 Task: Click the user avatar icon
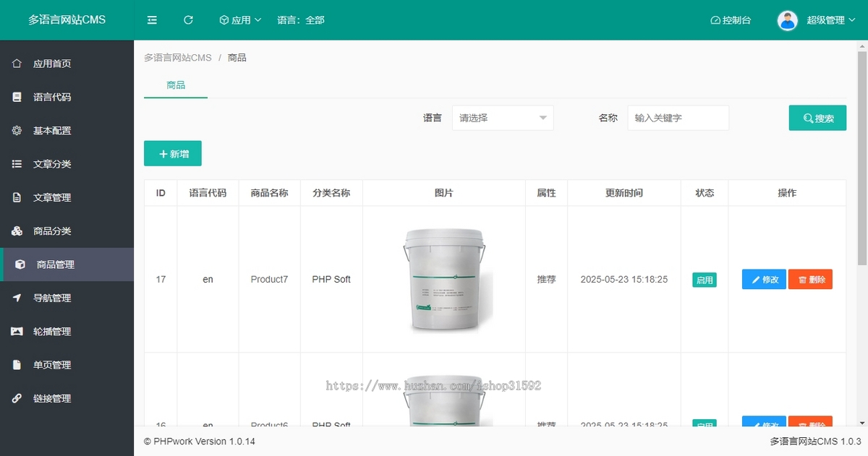point(788,20)
